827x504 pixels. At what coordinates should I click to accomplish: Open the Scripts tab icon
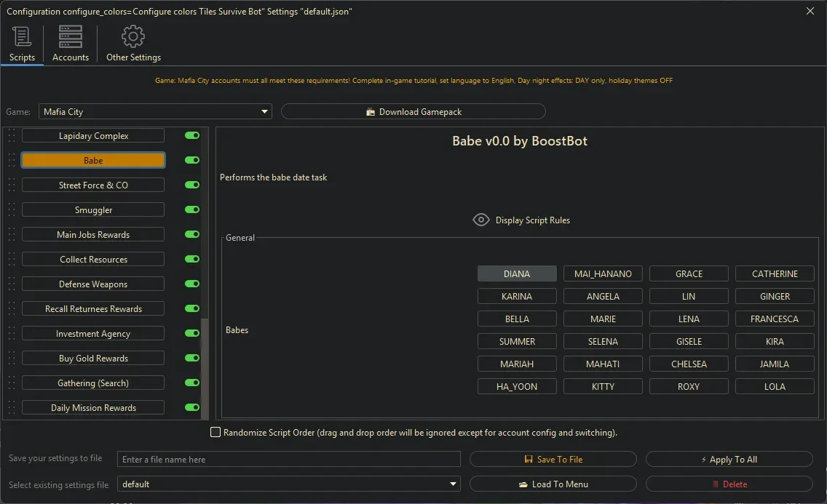pos(22,36)
